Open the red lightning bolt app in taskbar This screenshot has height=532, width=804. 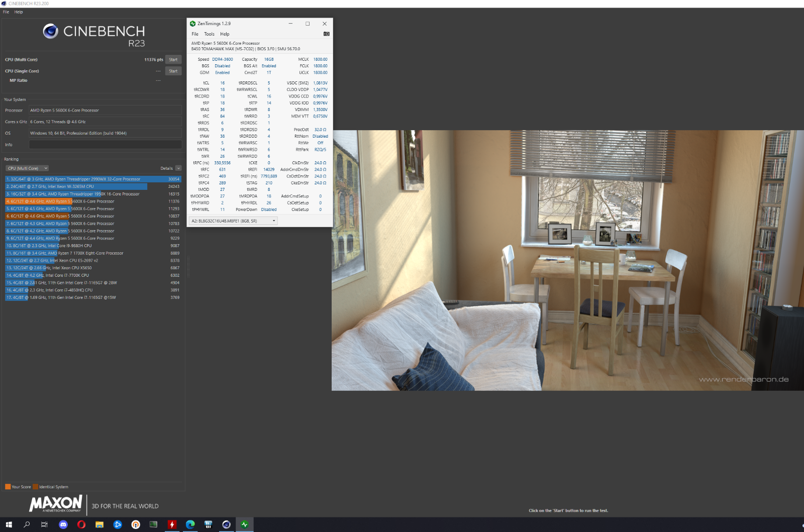pos(172,524)
